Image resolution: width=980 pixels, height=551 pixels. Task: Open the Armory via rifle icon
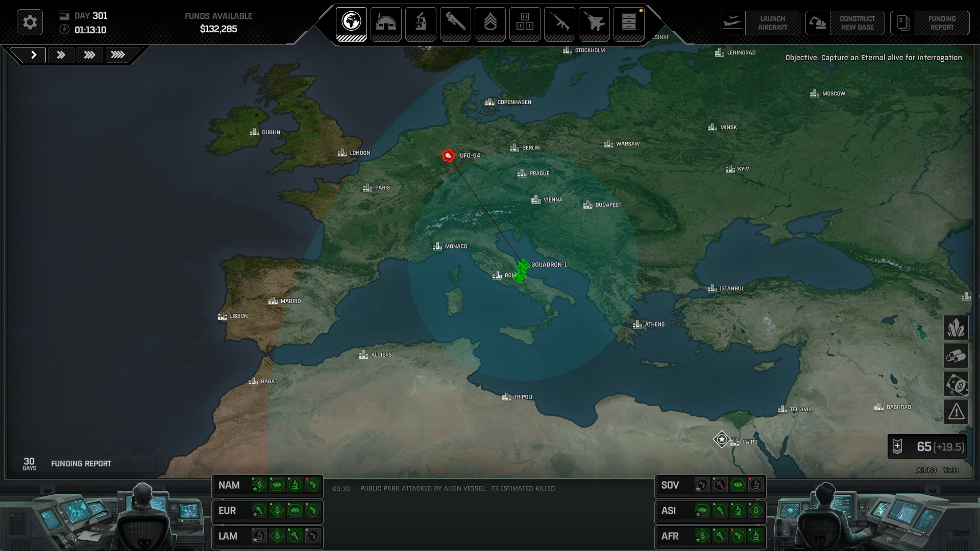coord(559,23)
